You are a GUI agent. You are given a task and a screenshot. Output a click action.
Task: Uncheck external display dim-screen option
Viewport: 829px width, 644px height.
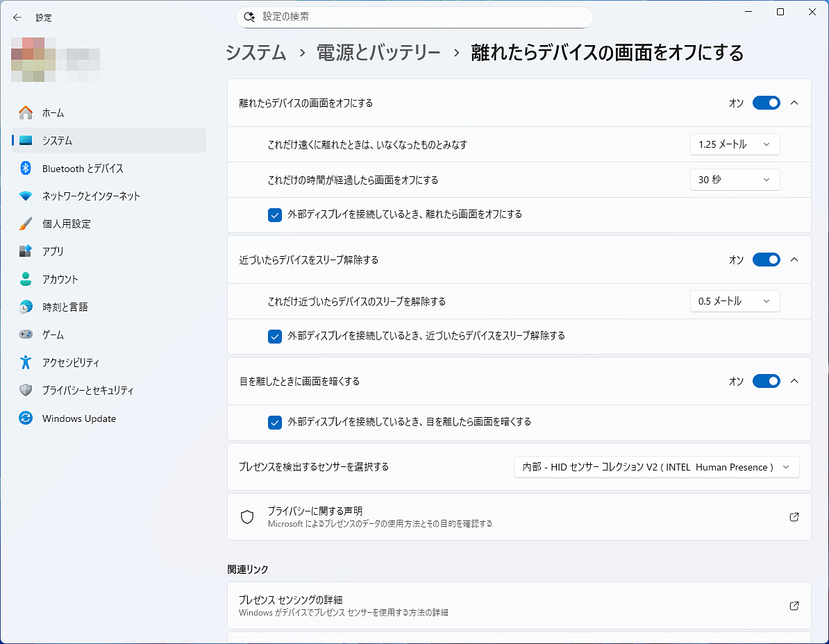(275, 423)
